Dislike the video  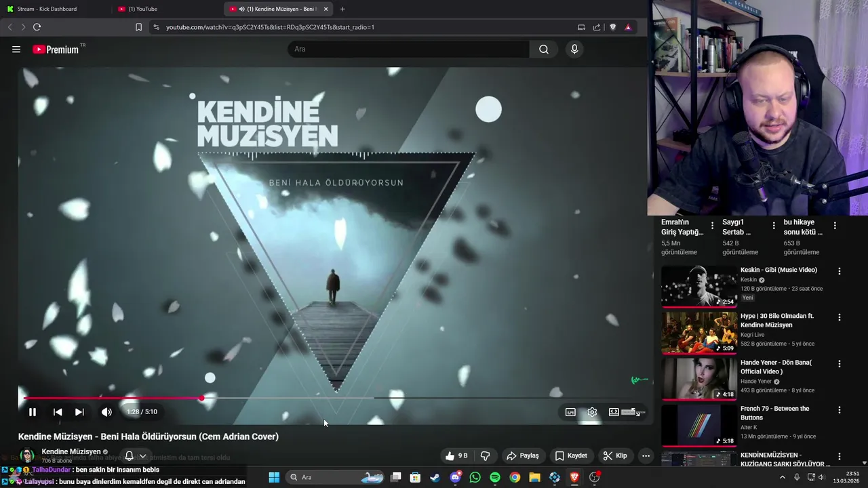(485, 456)
